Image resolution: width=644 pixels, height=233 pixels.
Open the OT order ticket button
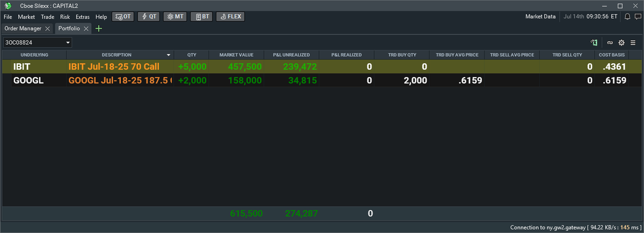point(123,17)
